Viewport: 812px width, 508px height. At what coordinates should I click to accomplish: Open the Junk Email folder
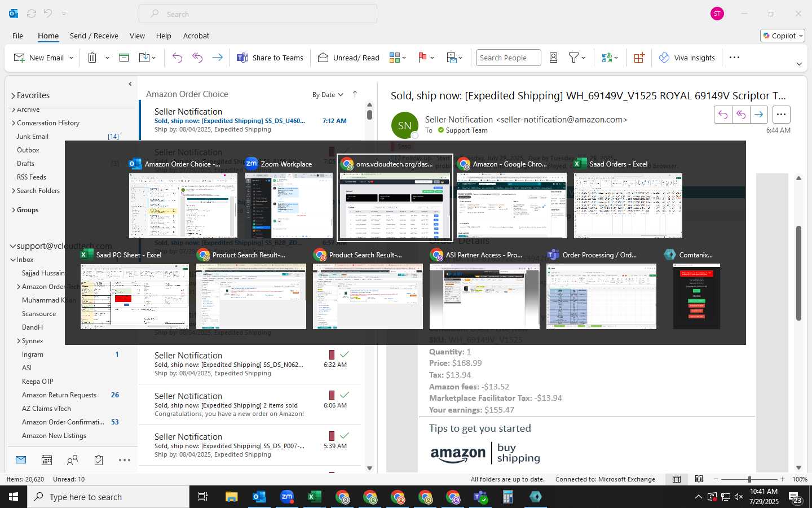click(x=33, y=137)
